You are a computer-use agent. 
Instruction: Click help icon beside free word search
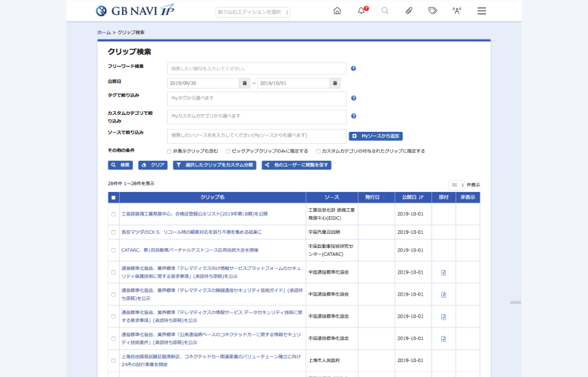click(x=354, y=69)
